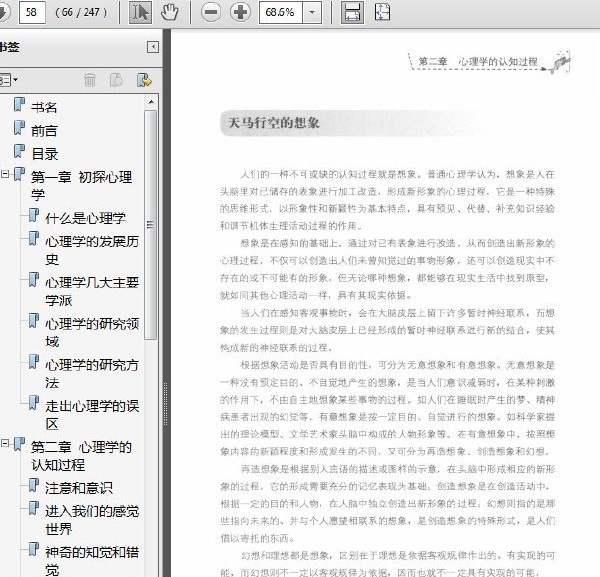The height and width of the screenshot is (577, 600).
Task: Open the 心理学几大主要学派 bookmark
Action: click(x=92, y=292)
